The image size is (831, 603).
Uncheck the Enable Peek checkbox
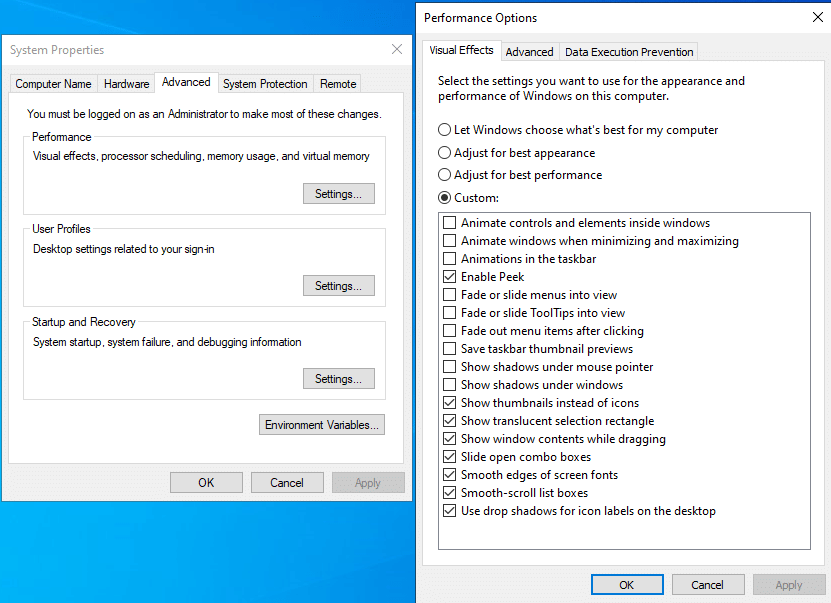450,277
